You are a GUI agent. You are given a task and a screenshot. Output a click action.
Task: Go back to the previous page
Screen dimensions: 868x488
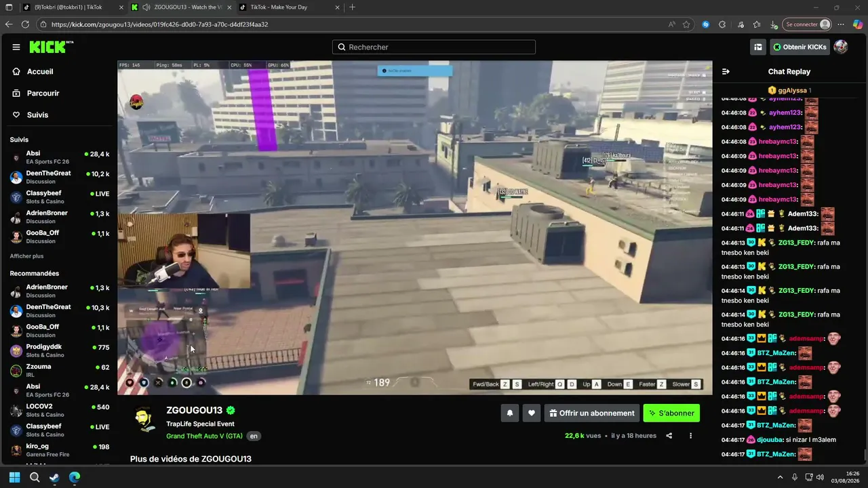(x=9, y=24)
